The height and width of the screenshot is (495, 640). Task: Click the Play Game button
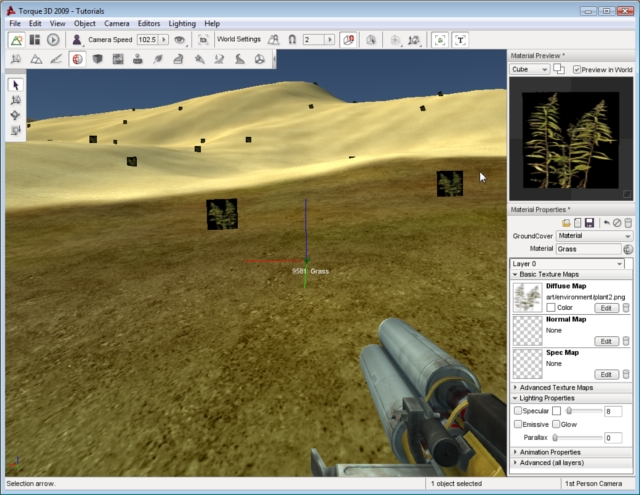53,40
